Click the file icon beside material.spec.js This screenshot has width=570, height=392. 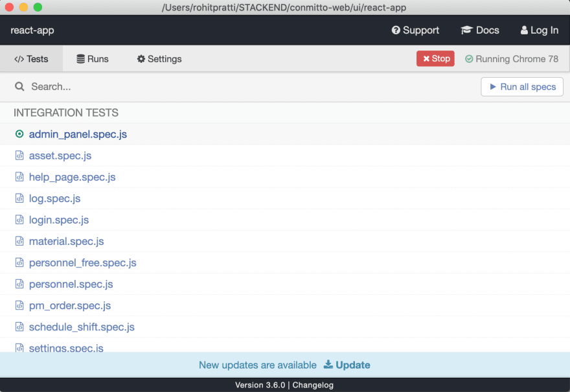point(19,242)
